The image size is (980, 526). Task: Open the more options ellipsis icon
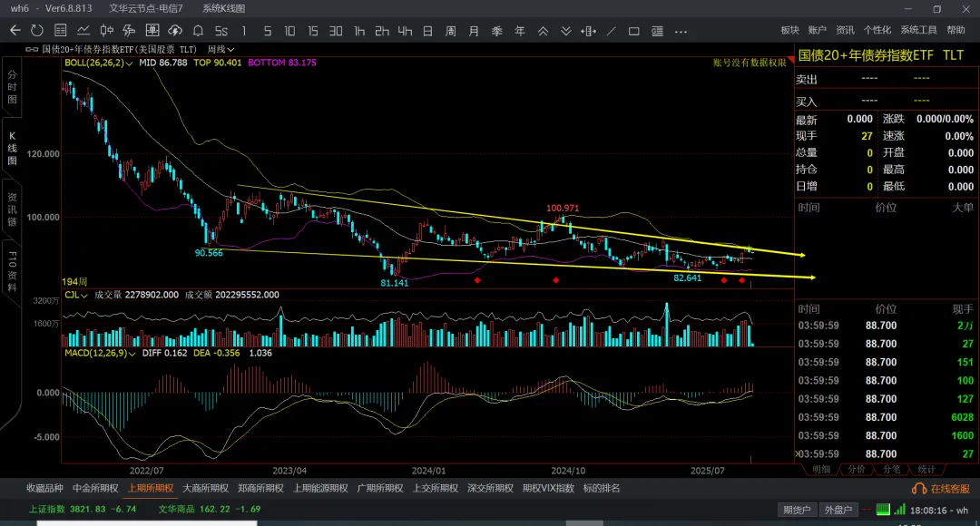click(x=681, y=31)
